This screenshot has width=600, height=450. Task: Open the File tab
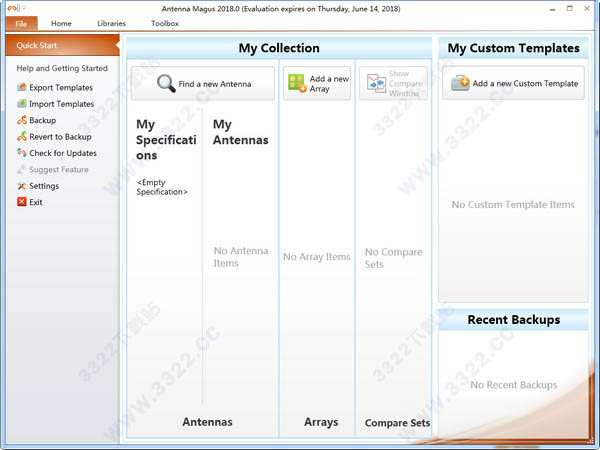(x=21, y=23)
